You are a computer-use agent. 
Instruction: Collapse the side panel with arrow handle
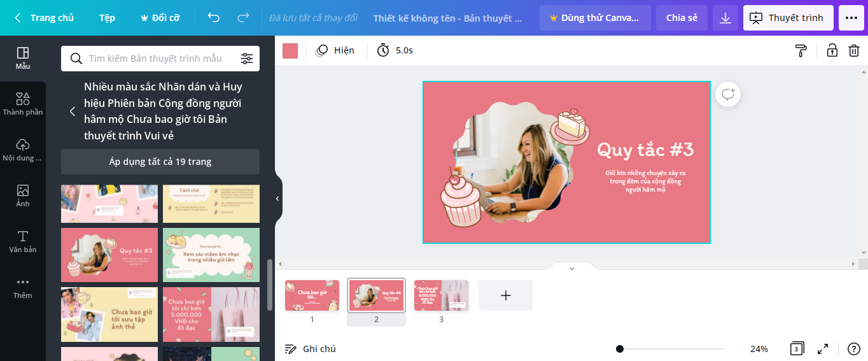coord(277,199)
